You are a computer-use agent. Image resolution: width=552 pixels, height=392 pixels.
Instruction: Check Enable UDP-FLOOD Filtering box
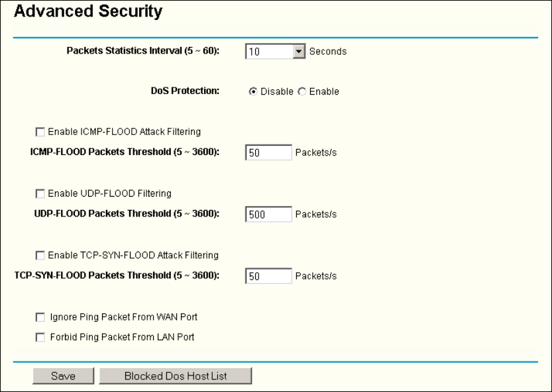tap(41, 194)
